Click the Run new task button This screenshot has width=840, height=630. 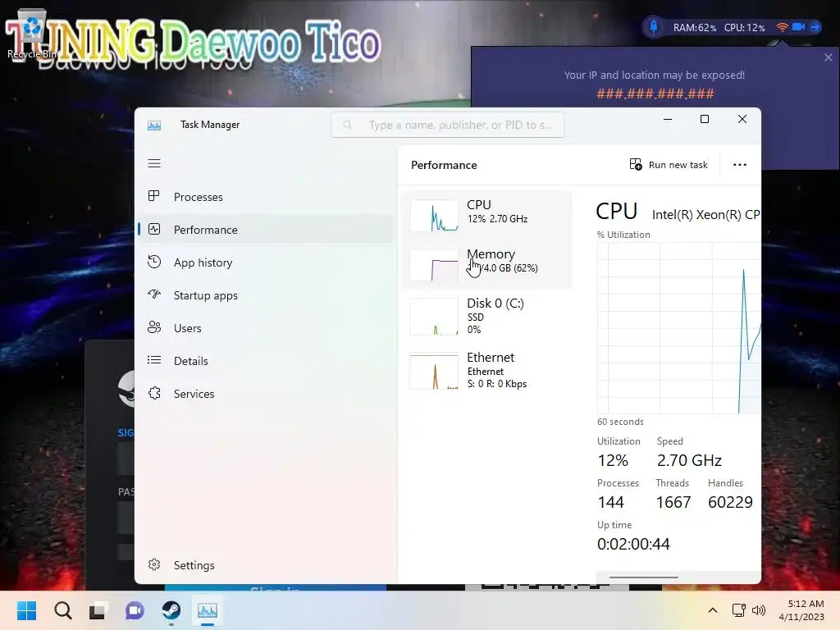click(669, 164)
